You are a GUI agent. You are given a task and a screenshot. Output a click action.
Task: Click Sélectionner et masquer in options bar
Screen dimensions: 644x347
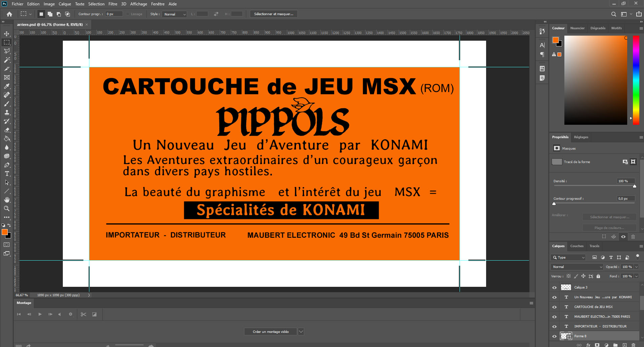point(274,14)
